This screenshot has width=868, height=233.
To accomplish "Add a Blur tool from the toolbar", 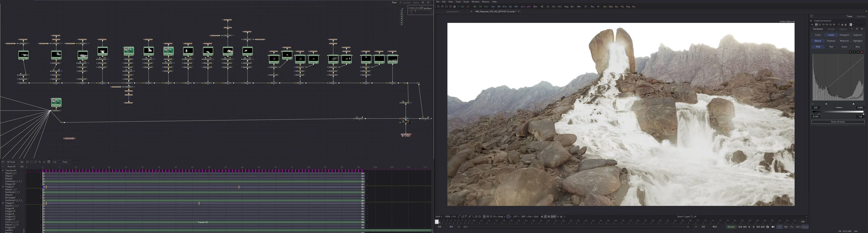I will pos(535,7).
